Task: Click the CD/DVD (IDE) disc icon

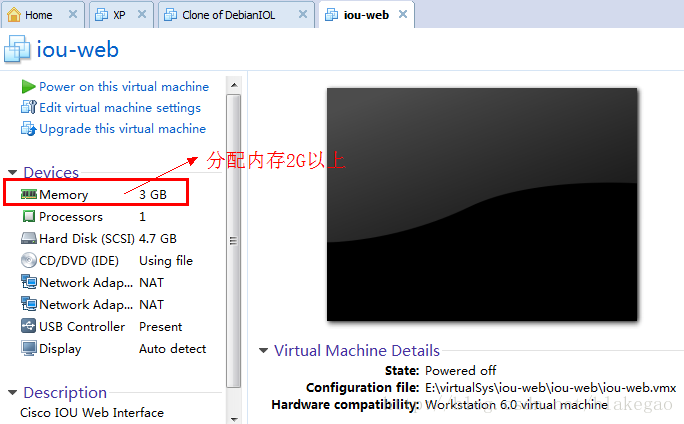Action: (x=29, y=260)
